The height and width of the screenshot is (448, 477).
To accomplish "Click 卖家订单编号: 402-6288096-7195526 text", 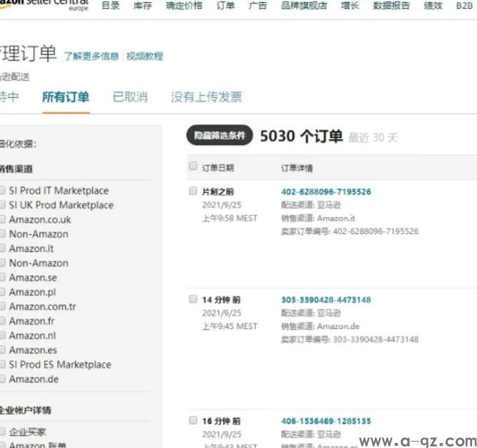I will click(350, 231).
